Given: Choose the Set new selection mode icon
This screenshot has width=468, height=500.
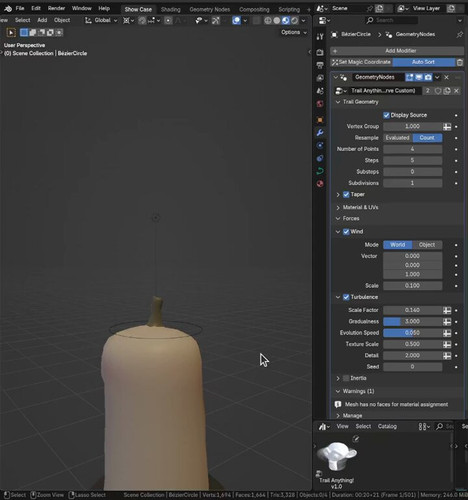Looking at the screenshot, I should (x=24, y=32).
